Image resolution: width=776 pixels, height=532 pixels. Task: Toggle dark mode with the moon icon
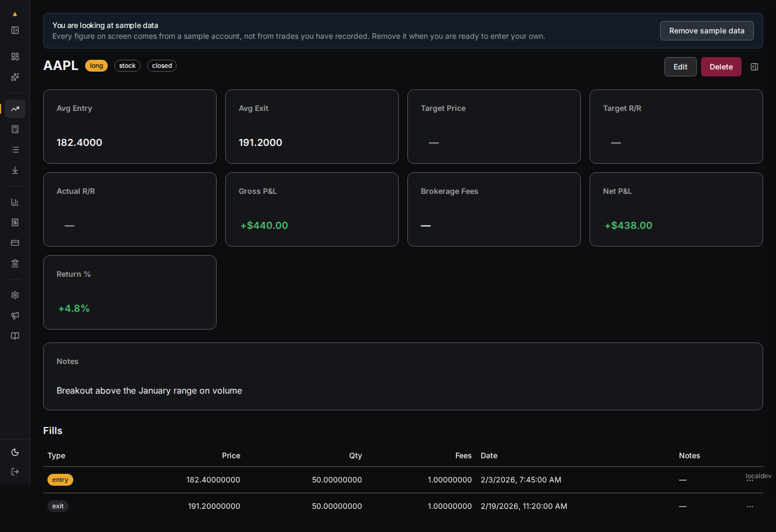(x=15, y=452)
